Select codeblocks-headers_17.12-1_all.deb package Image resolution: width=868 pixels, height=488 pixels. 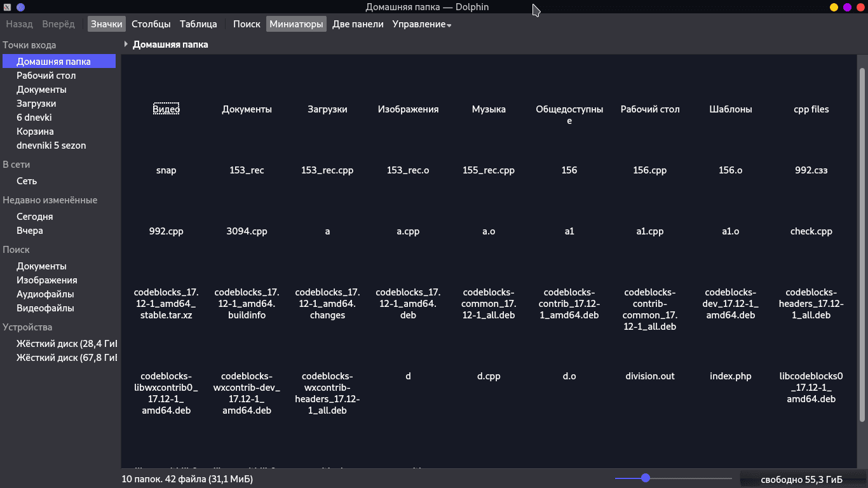tap(811, 304)
